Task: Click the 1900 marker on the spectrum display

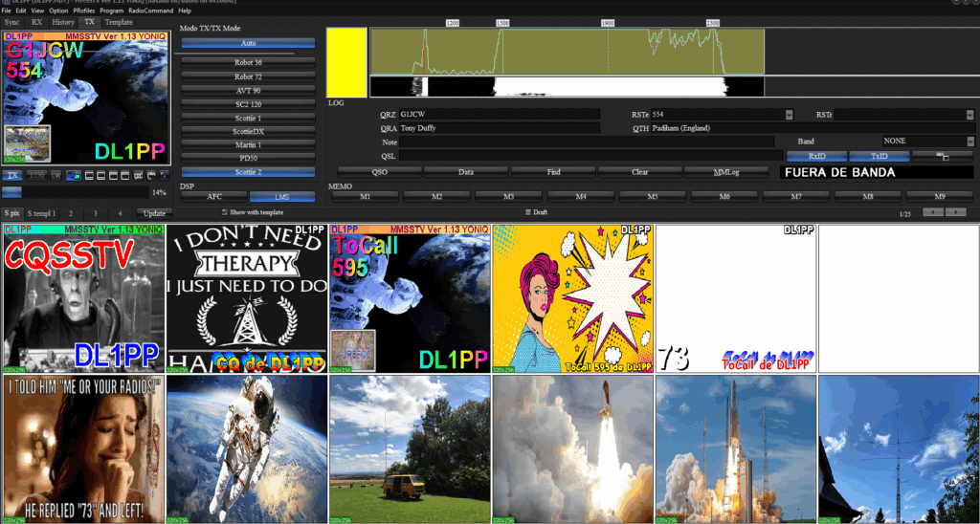Action: coord(608,23)
